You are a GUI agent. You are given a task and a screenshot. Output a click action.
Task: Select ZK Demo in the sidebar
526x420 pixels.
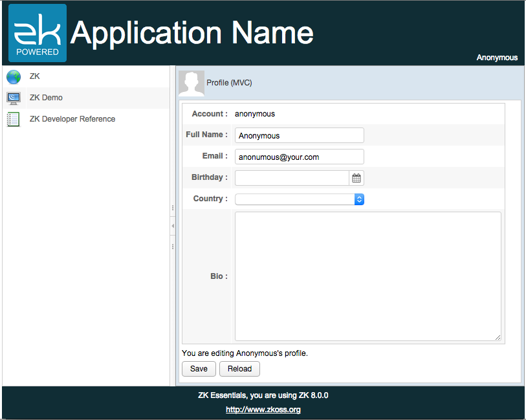(46, 98)
